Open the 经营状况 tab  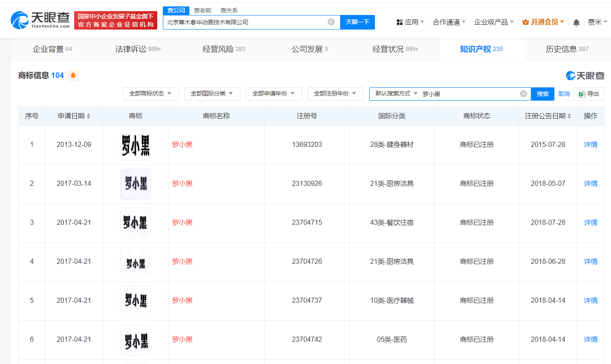point(395,49)
